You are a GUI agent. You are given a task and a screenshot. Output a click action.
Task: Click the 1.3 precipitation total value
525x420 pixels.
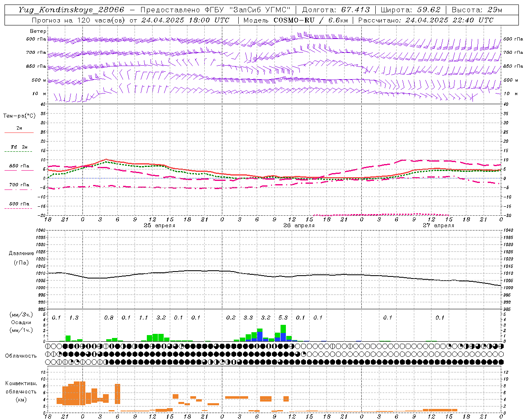coord(74,318)
